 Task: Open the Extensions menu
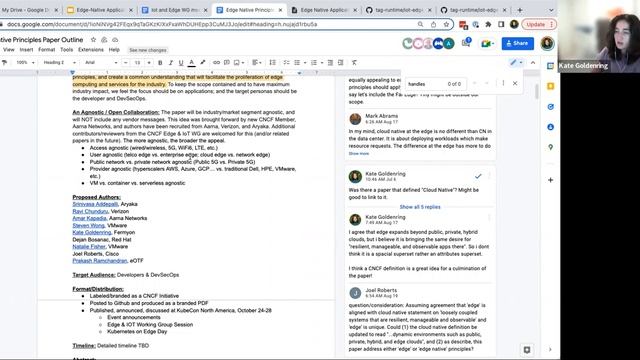(91, 50)
